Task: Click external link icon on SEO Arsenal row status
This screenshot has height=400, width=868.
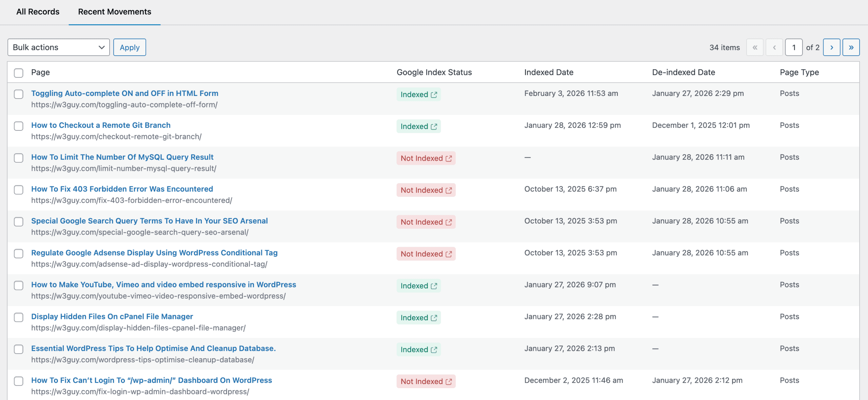Action: coord(449,222)
